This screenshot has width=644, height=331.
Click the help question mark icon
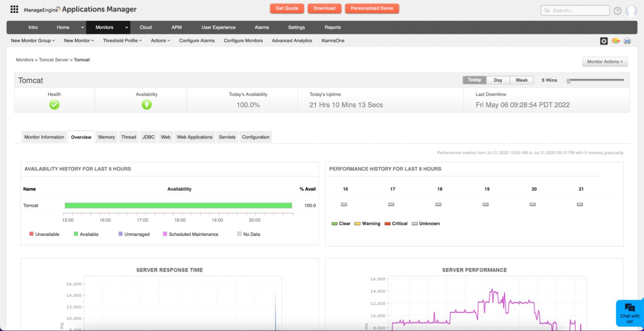617,11
